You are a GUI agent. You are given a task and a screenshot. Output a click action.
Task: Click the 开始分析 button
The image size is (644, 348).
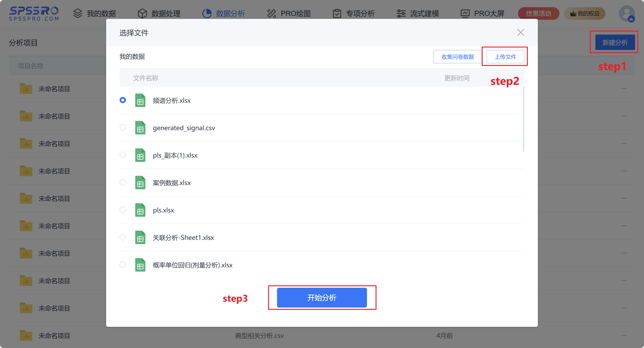pos(322,297)
